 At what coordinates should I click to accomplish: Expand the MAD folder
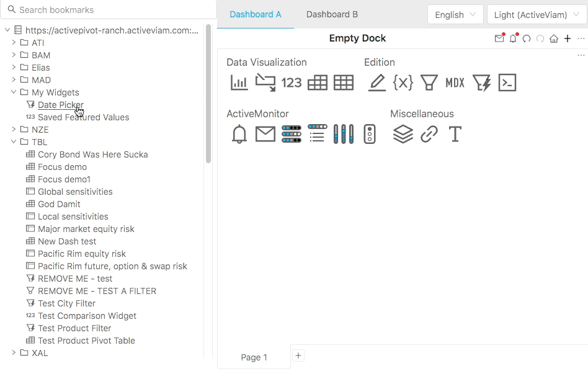(x=14, y=79)
